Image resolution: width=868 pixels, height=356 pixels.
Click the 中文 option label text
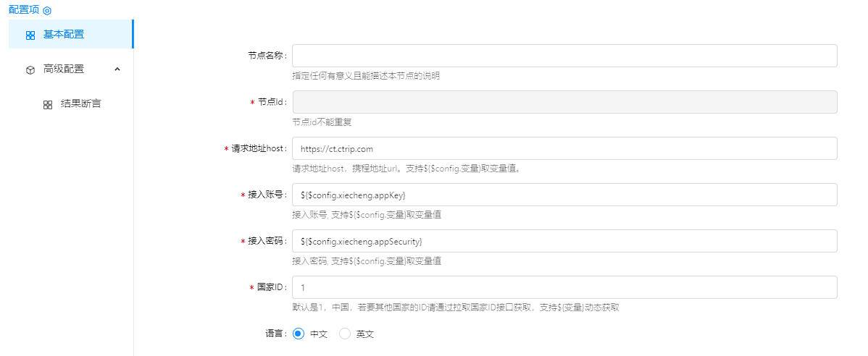pos(319,334)
